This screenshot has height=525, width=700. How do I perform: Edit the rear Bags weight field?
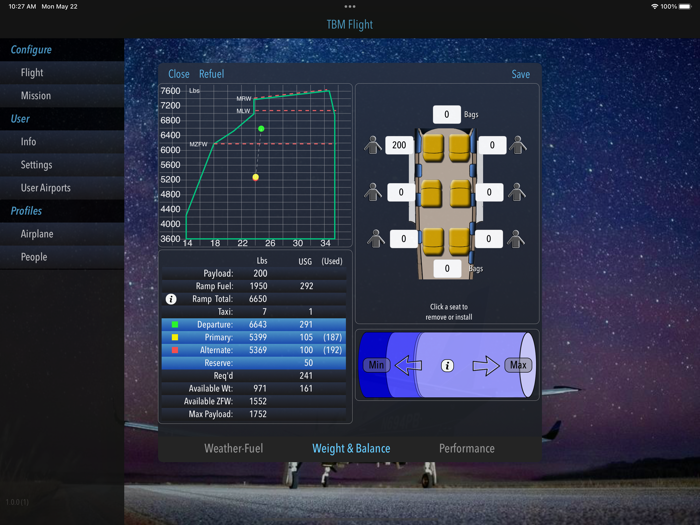pyautogui.click(x=447, y=269)
